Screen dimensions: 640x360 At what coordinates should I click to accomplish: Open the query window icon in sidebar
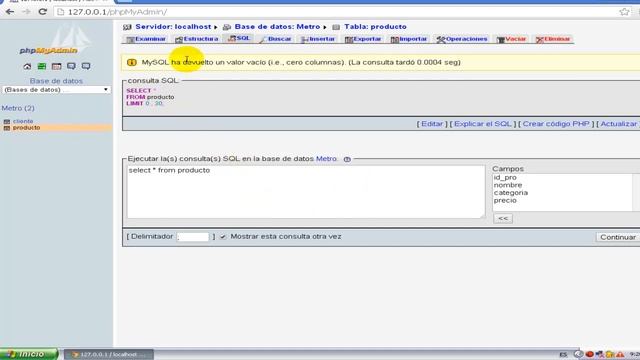pos(56,66)
